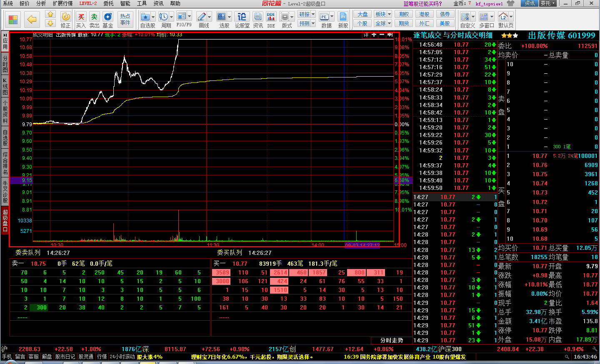Open 热点事件 hot events
This screenshot has width=600, height=364.
[x=125, y=19]
